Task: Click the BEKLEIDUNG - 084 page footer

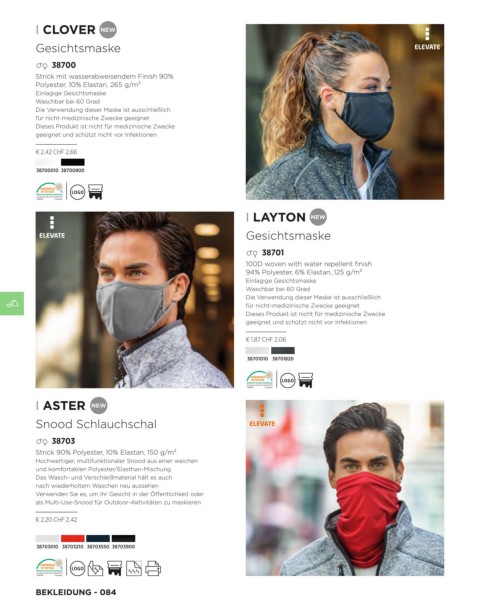Action: (x=76, y=592)
